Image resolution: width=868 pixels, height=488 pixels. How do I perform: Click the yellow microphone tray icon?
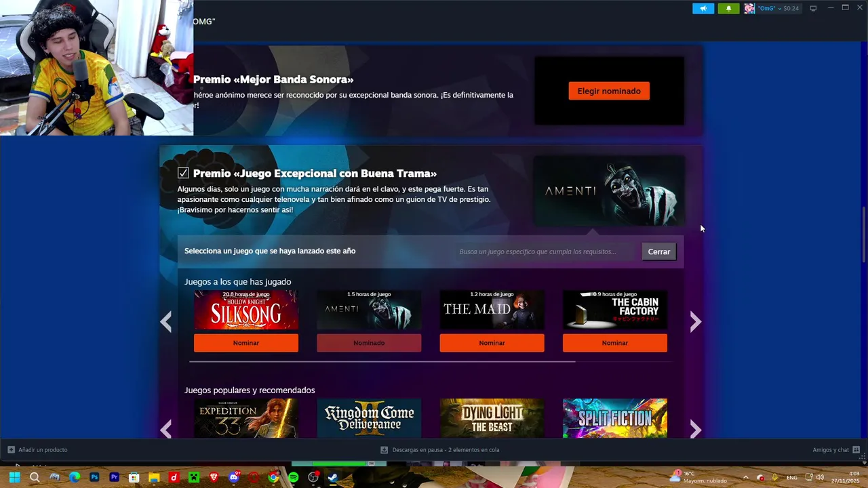tap(775, 477)
